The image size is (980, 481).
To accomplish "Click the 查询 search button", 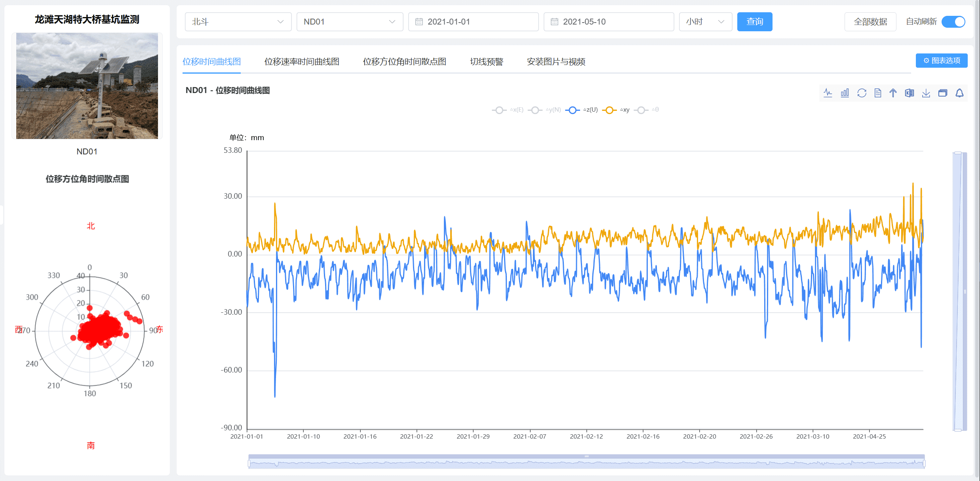I will point(755,22).
